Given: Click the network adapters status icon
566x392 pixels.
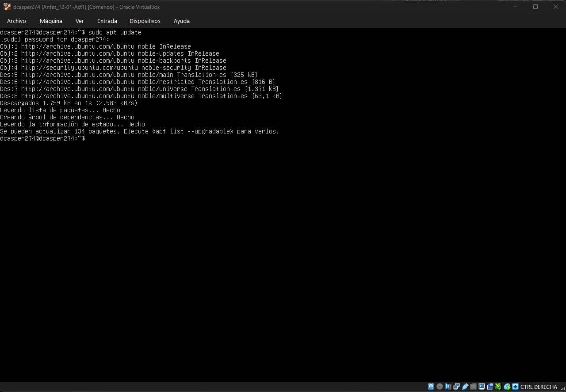Looking at the screenshot, I should (x=456, y=387).
